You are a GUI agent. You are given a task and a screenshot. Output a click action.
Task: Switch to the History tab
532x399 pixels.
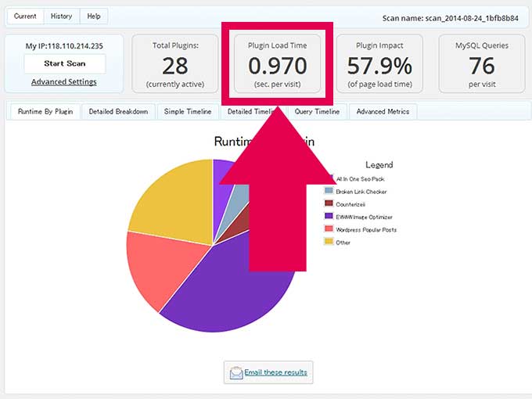click(x=61, y=16)
